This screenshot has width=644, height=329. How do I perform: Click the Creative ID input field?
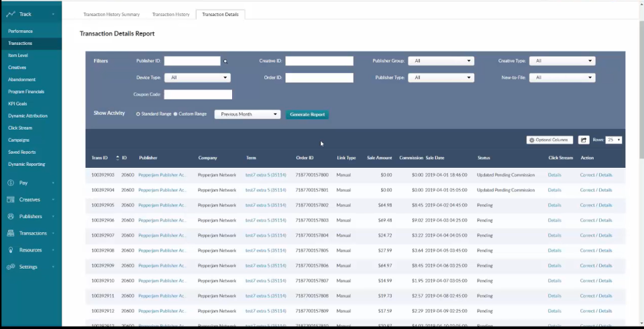[319, 61]
